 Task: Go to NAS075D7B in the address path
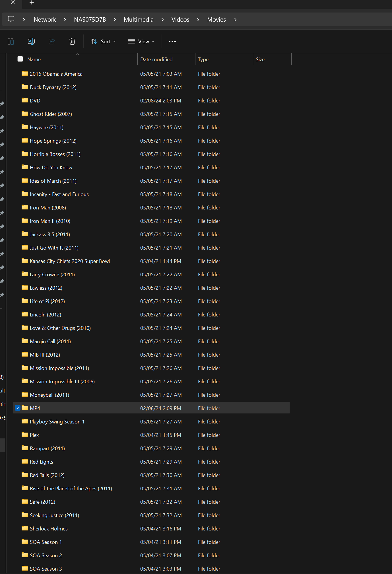point(90,20)
